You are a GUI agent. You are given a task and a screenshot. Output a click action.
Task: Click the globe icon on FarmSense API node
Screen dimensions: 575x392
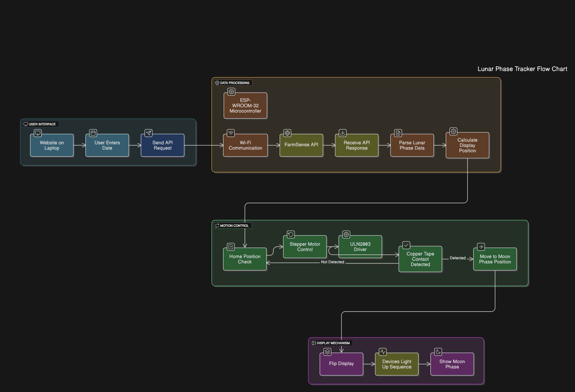287,133
